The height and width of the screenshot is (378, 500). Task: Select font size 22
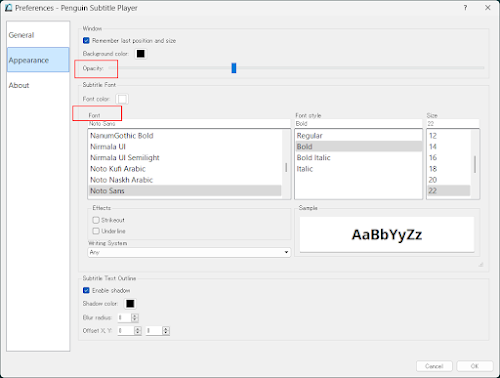pyautogui.click(x=449, y=191)
